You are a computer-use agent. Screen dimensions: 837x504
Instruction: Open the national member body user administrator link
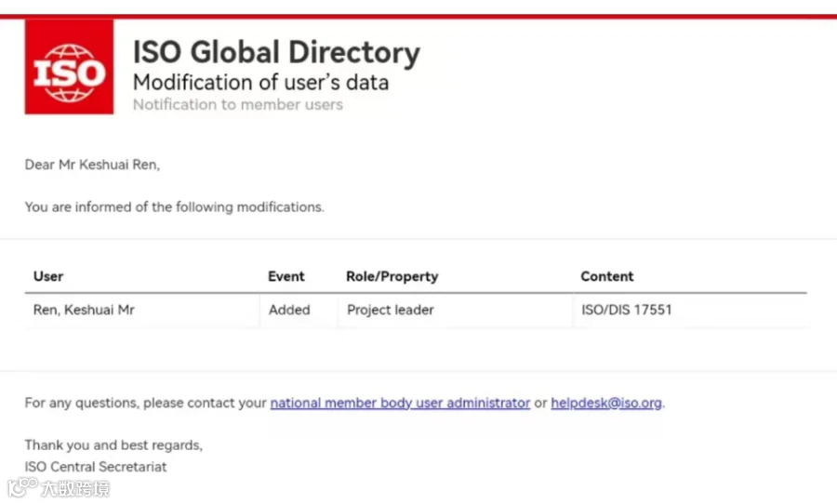point(400,403)
